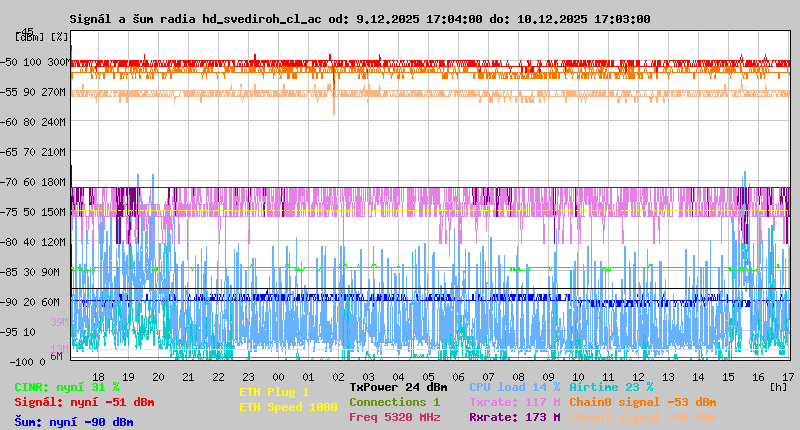Click the CINR legend label
The image size is (800, 430).
pos(66,387)
